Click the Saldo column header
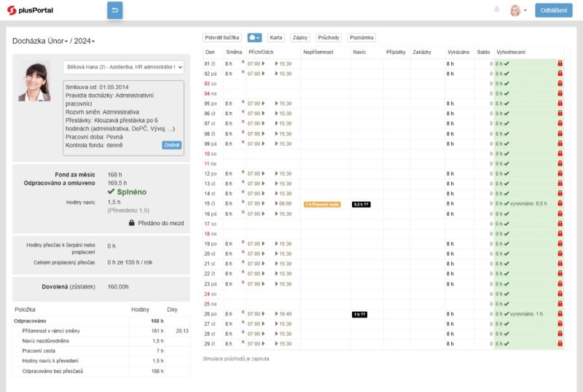Screen dimensions: 583x392 483,52
